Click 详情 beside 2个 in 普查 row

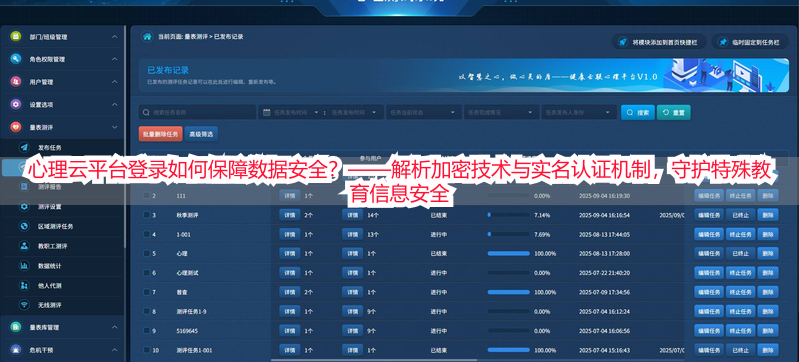289,292
